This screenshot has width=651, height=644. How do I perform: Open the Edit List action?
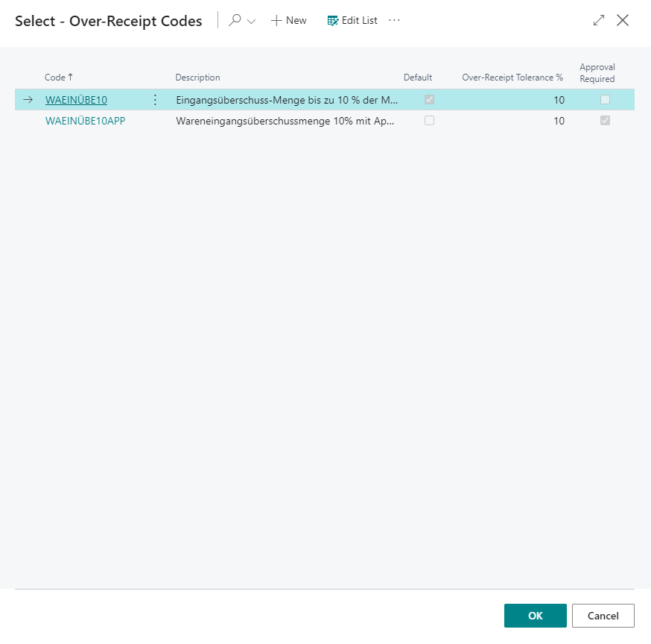pos(352,21)
